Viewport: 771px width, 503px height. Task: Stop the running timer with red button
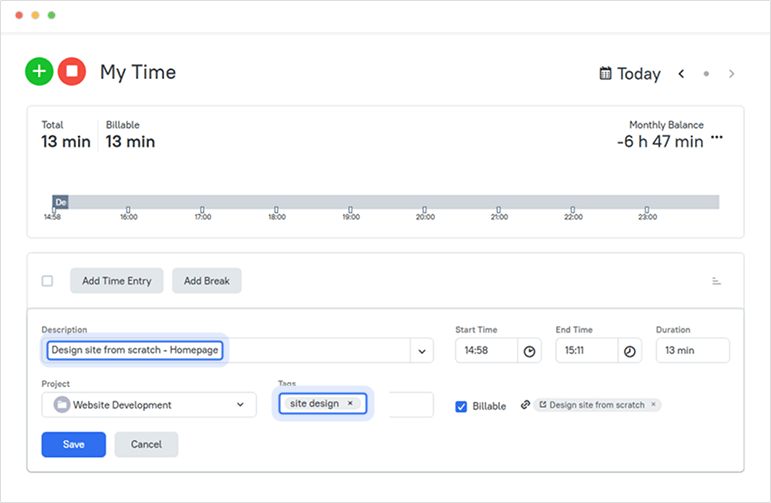(x=71, y=71)
